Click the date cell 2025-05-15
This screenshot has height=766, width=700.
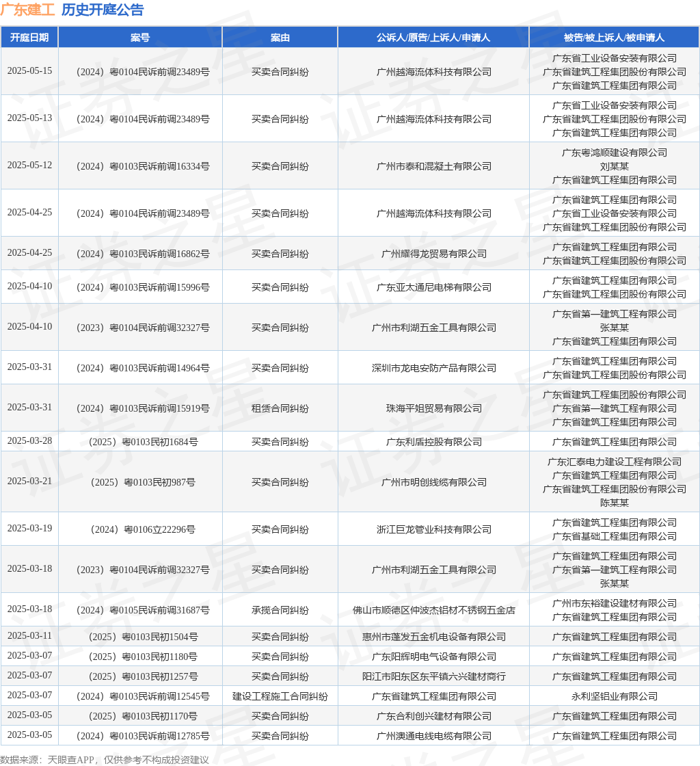click(x=29, y=71)
